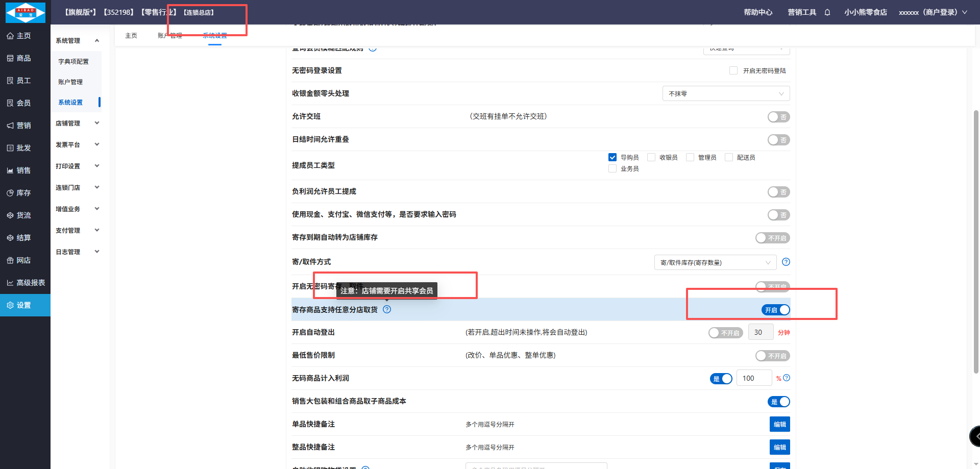Click help icon beside 寄存商品支持任意分店取货
This screenshot has width=980, height=469.
point(387,309)
